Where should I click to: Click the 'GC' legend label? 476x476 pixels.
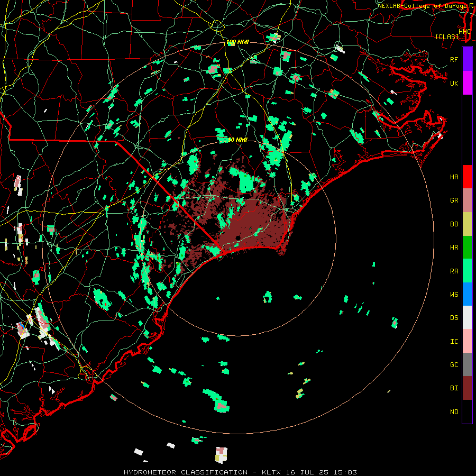(x=454, y=364)
